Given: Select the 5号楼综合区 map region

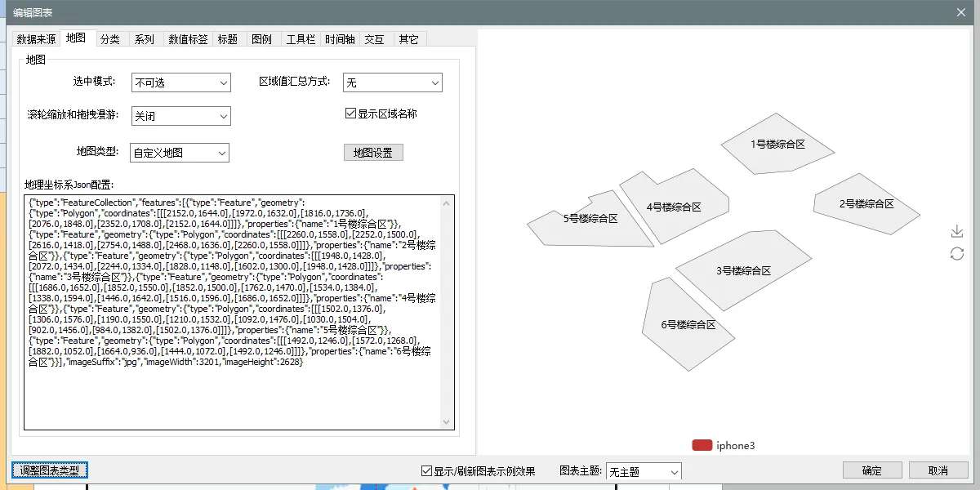Looking at the screenshot, I should tap(590, 219).
